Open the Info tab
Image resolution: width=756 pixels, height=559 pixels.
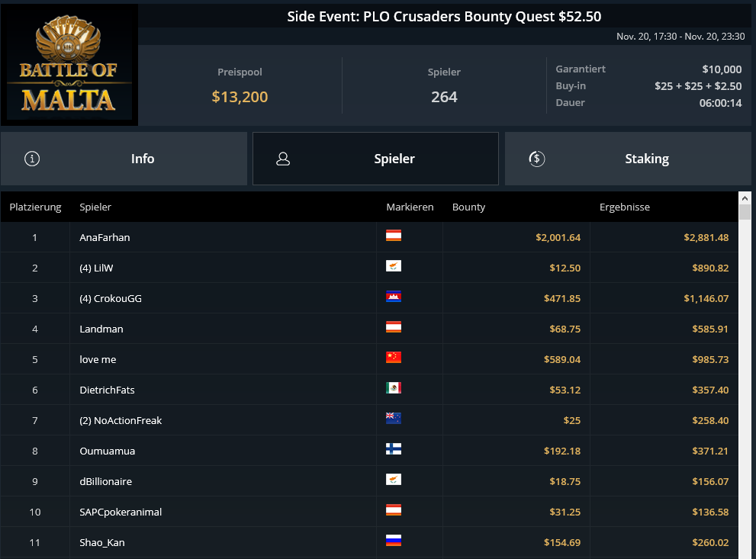[124, 159]
